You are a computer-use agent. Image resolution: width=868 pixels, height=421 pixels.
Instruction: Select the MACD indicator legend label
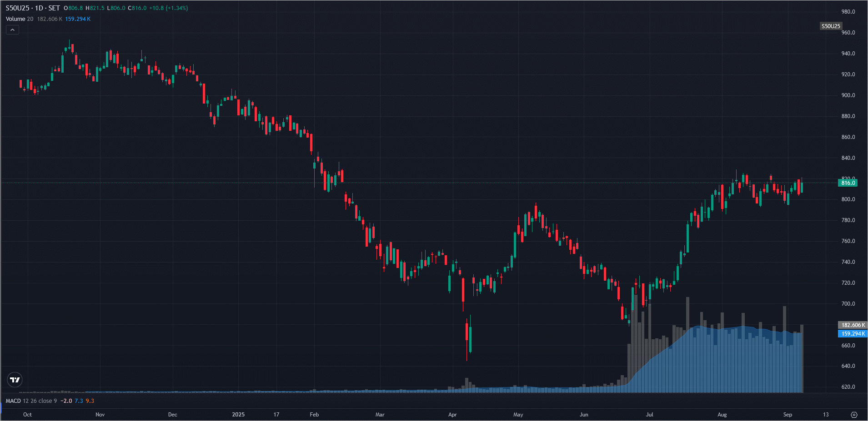point(13,401)
